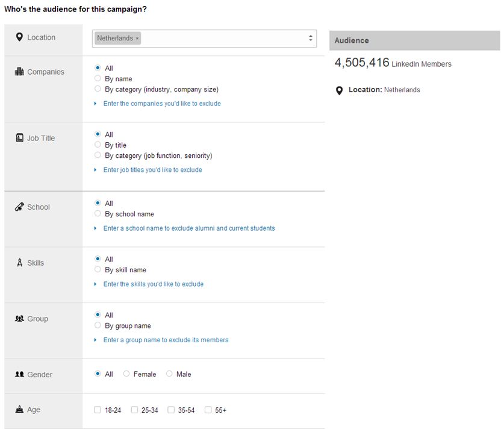Click the School pencil icon
The width and height of the screenshot is (504, 435).
(x=19, y=207)
